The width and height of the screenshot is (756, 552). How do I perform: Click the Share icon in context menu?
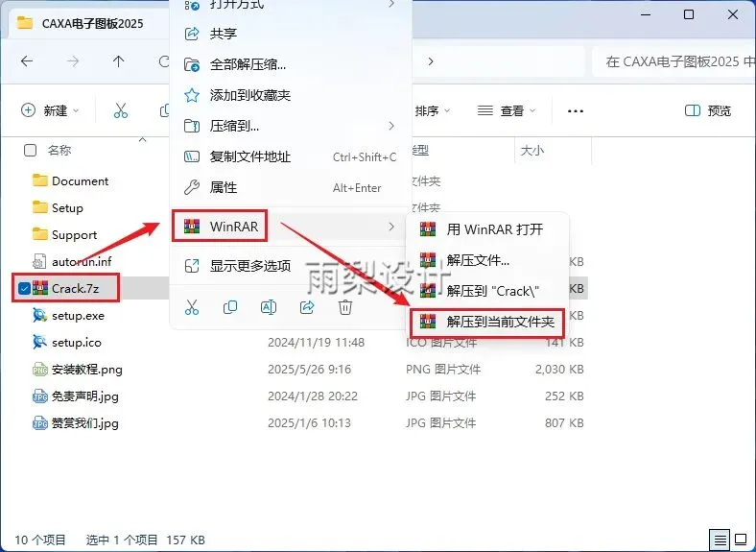192,34
